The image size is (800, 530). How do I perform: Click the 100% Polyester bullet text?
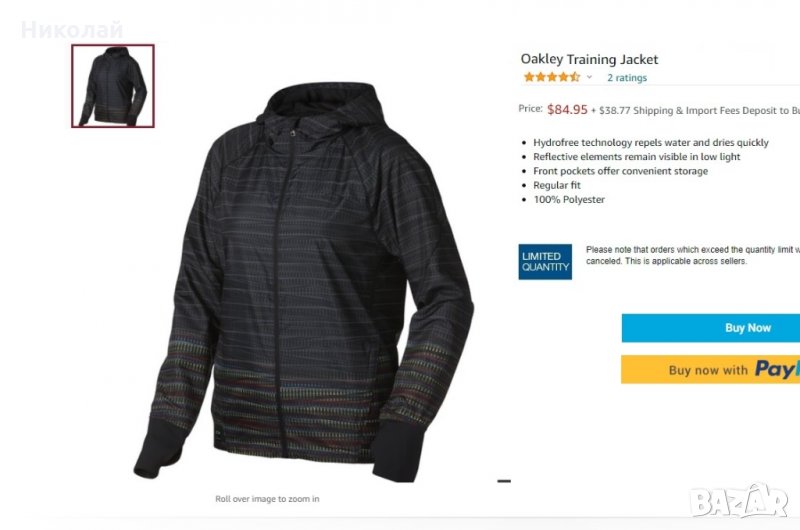coord(569,199)
